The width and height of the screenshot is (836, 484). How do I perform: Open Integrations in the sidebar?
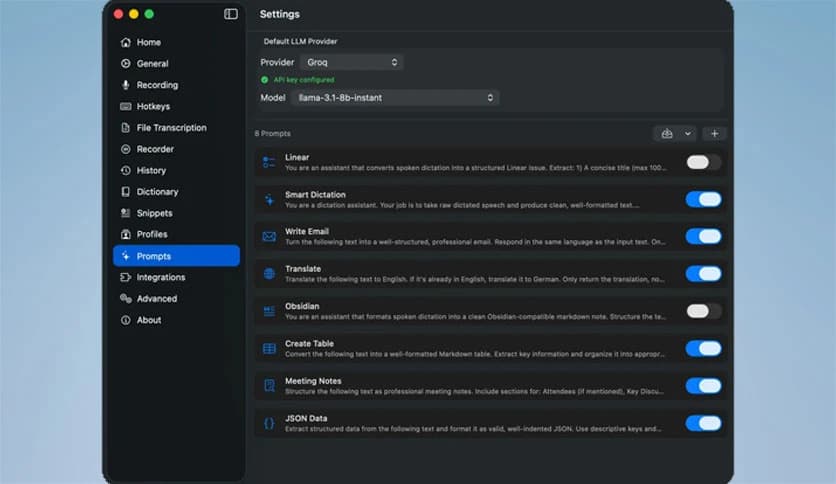coord(176,277)
